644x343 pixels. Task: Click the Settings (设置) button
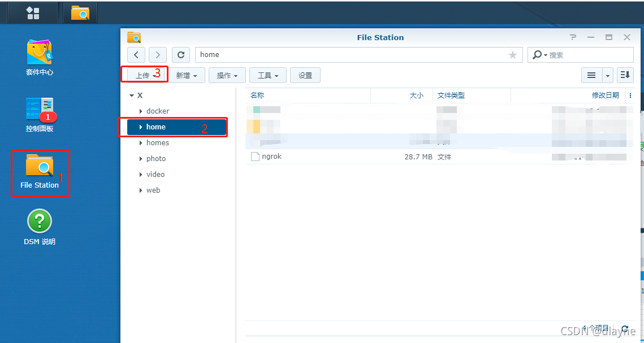[305, 75]
